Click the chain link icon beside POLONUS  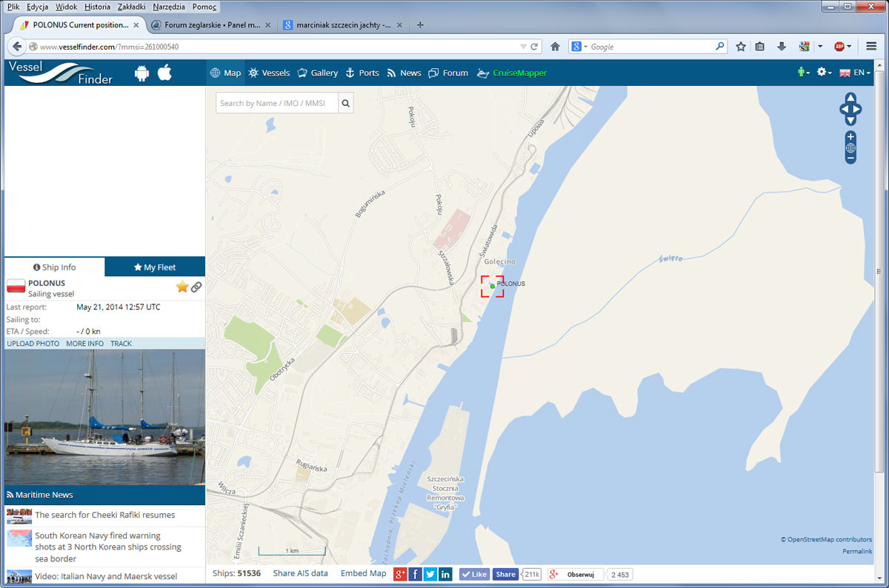pyautogui.click(x=196, y=287)
